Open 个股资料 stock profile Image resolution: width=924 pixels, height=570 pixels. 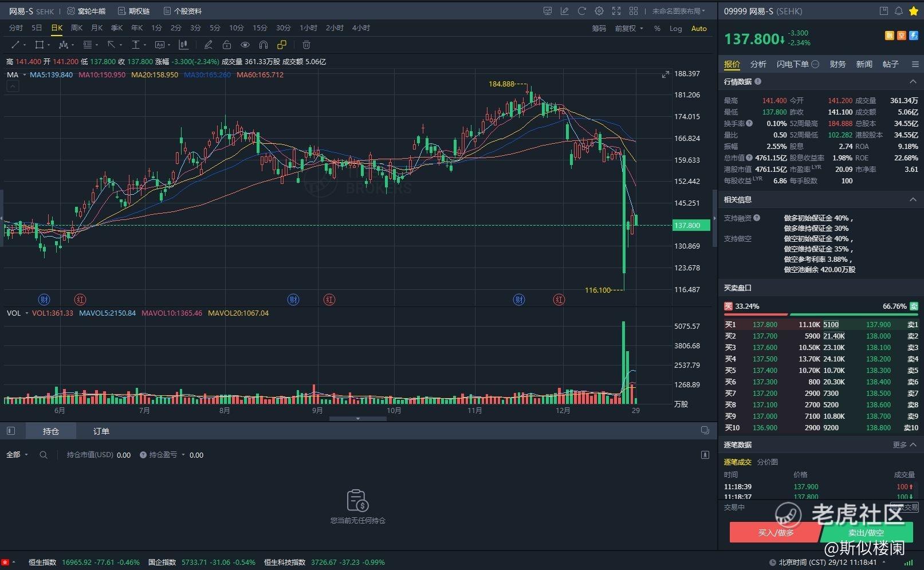[183, 11]
